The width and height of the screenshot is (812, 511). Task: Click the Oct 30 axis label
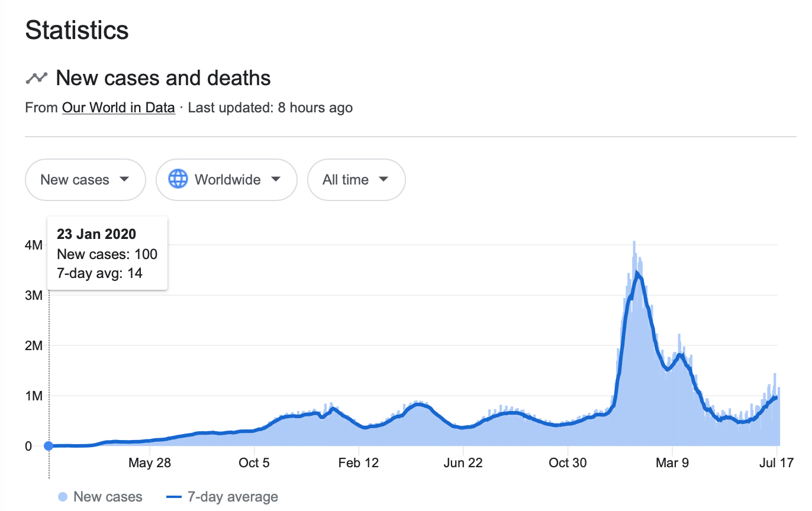tap(568, 463)
